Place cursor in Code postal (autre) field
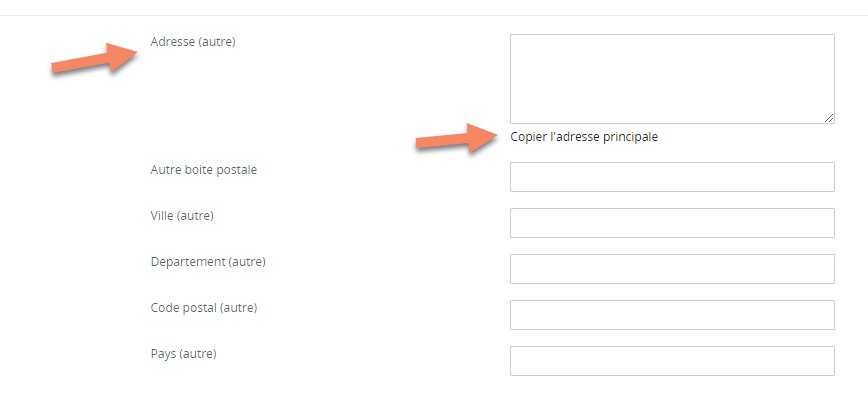The width and height of the screenshot is (868, 399). pos(672,315)
